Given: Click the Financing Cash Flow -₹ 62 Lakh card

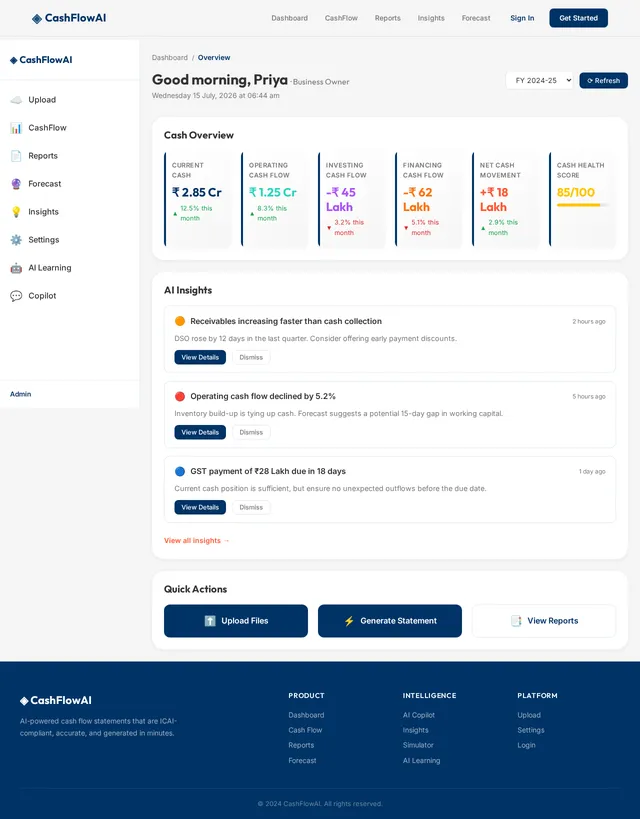Looking at the screenshot, I should (429, 199).
